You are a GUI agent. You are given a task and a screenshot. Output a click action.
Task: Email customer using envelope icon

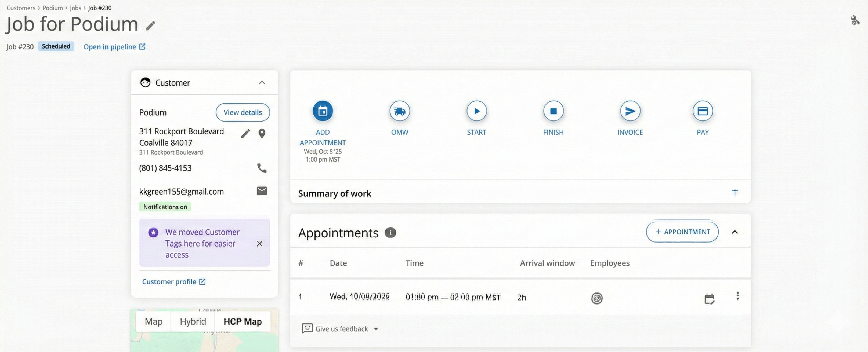click(262, 191)
